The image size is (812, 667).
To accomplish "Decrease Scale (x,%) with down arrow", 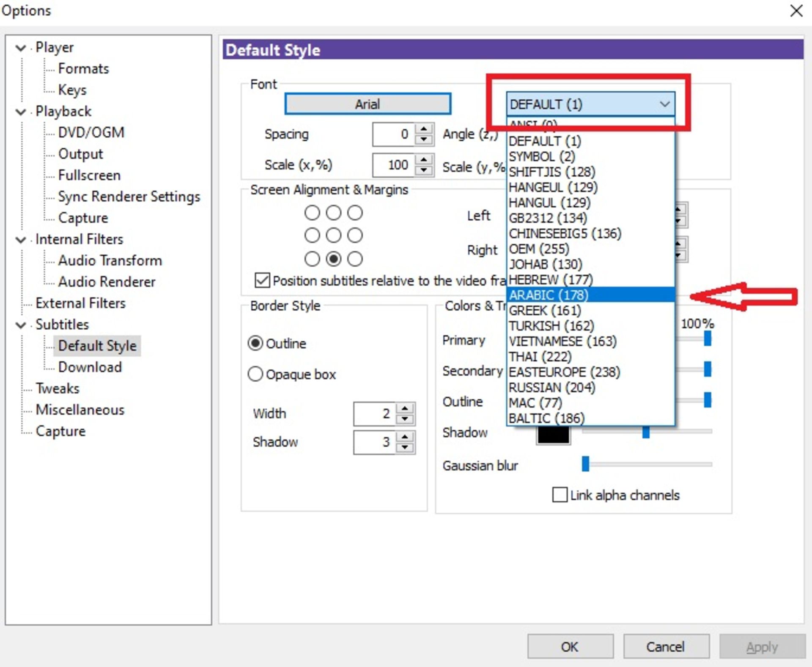I will (424, 170).
